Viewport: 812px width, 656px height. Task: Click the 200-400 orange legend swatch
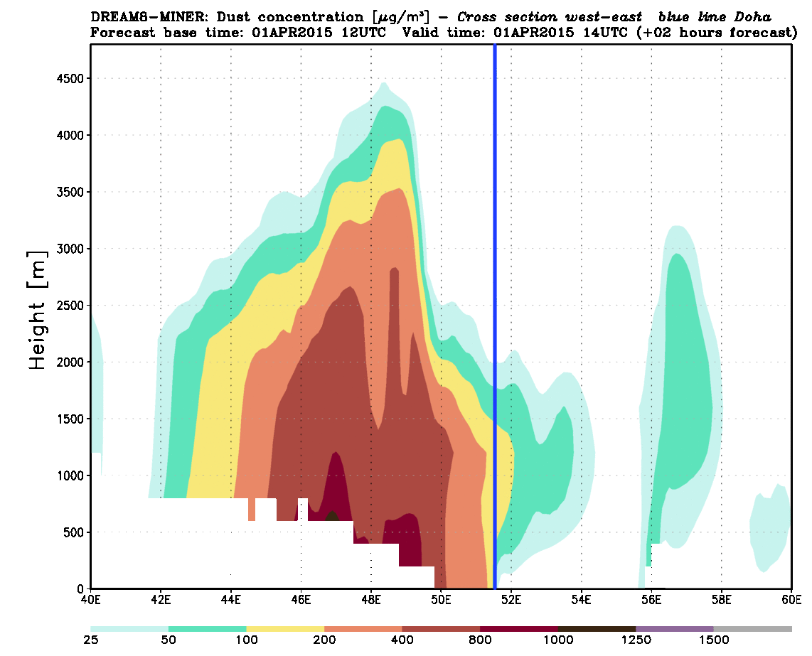click(x=363, y=628)
